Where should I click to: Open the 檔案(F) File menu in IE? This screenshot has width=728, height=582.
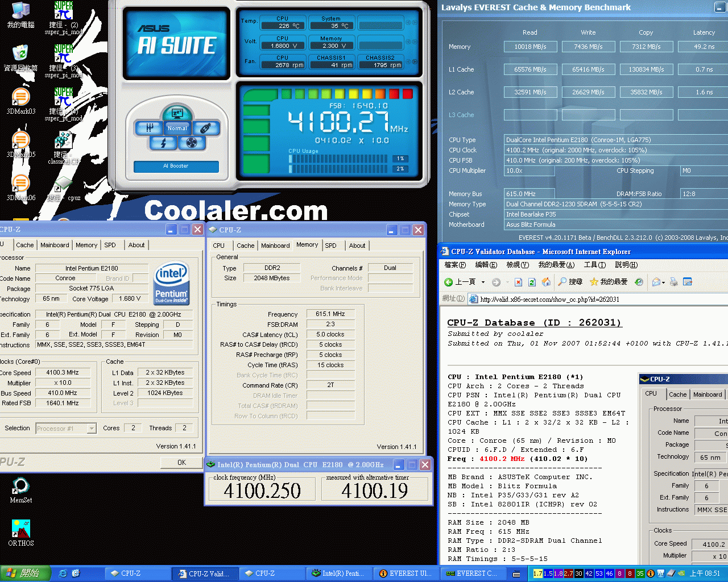pyautogui.click(x=455, y=265)
